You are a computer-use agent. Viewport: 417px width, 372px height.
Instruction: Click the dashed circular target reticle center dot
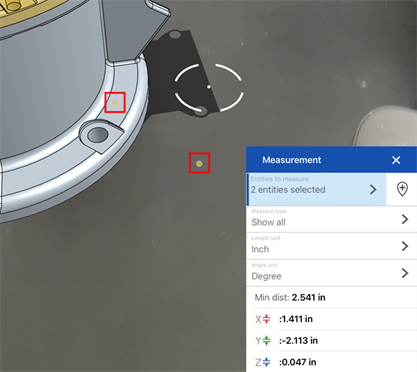209,87
